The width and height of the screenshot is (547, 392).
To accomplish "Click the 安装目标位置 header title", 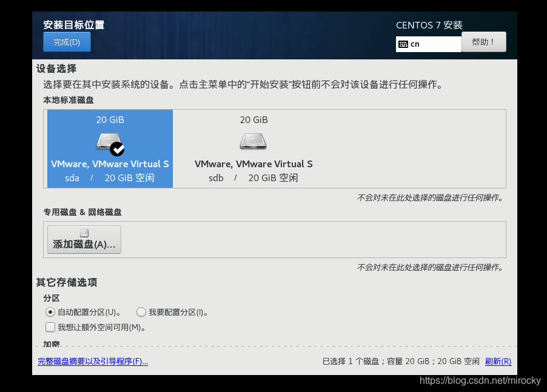I will [x=74, y=25].
